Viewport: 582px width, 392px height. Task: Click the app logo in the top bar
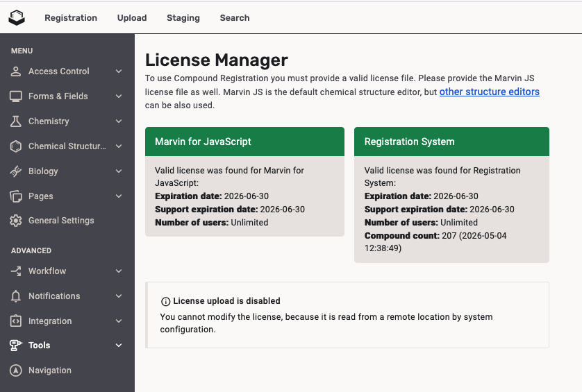point(17,17)
